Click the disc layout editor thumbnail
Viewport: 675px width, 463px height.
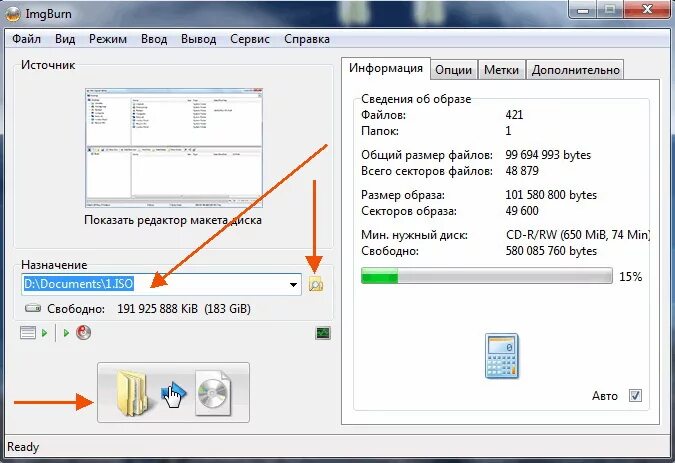(x=174, y=148)
